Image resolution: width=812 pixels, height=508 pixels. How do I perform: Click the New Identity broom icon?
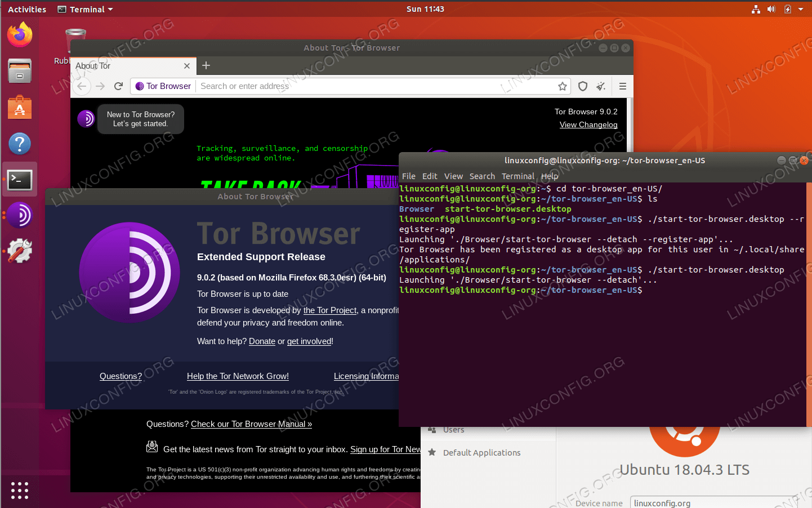[x=601, y=86]
